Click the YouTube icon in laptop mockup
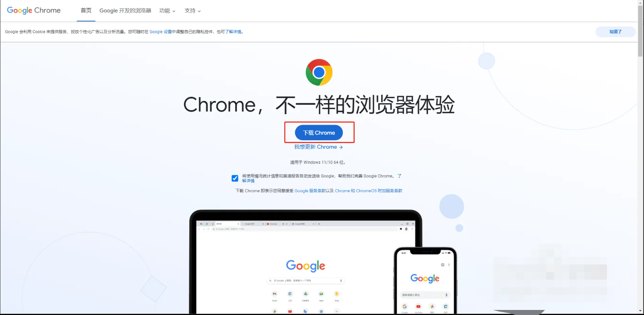 point(290,311)
